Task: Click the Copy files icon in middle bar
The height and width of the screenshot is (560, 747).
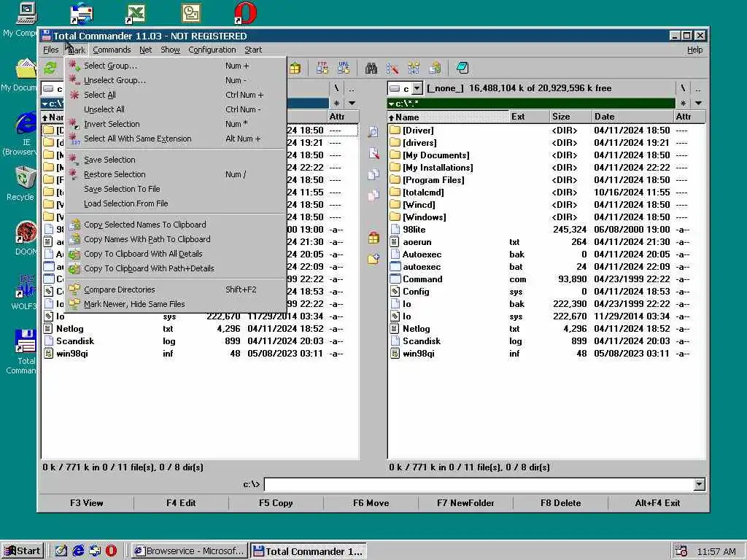Action: tap(373, 174)
